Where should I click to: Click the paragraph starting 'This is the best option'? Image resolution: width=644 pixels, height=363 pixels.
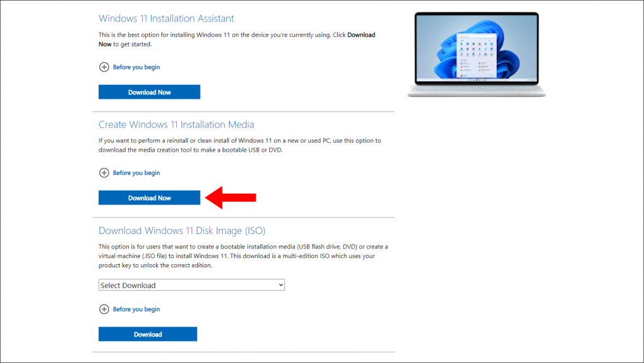point(237,40)
